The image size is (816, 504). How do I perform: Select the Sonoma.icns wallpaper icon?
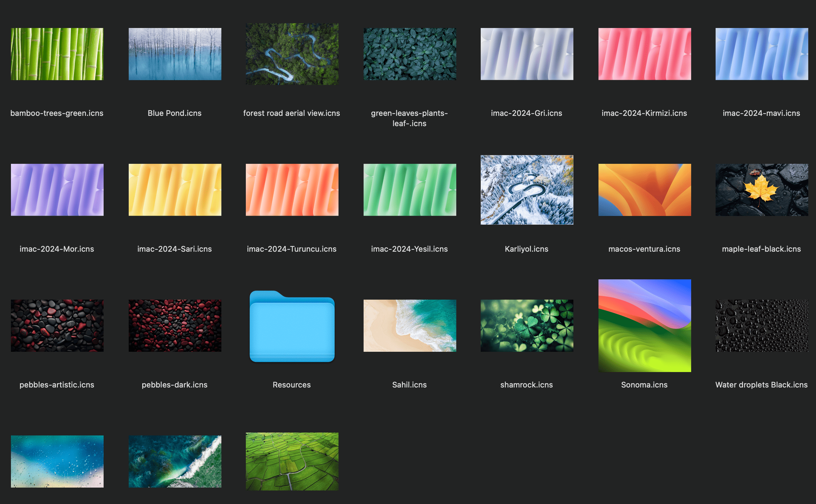tap(644, 326)
